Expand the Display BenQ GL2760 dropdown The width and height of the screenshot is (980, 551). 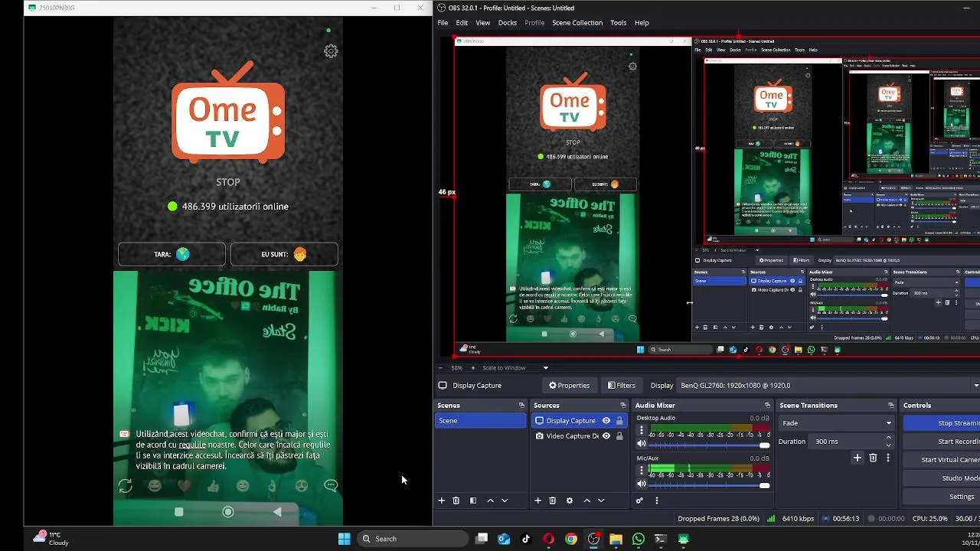click(x=976, y=386)
